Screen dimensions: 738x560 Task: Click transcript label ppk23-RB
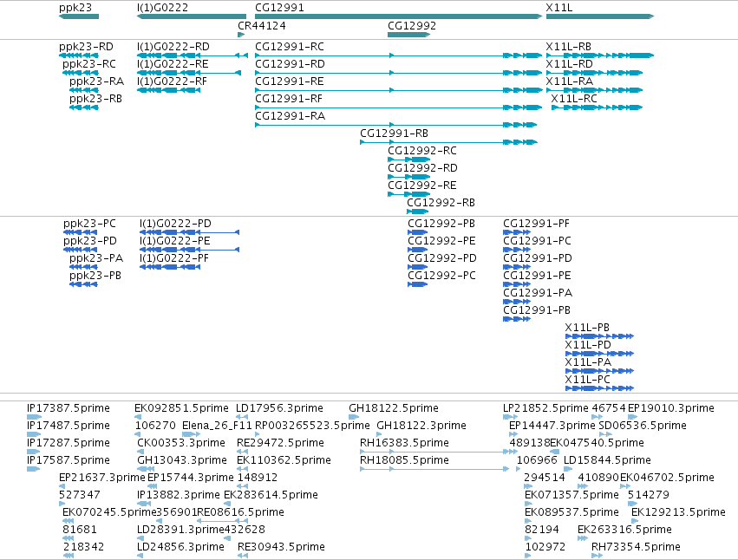point(95,99)
